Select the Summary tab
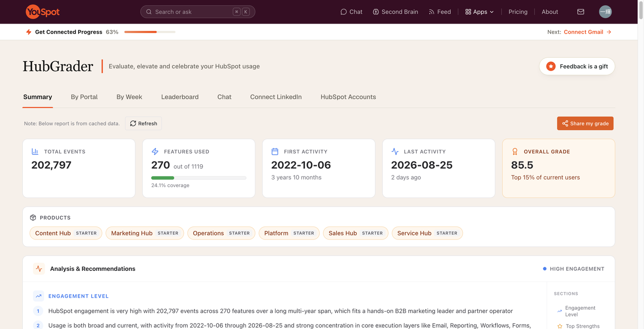 coord(38,97)
